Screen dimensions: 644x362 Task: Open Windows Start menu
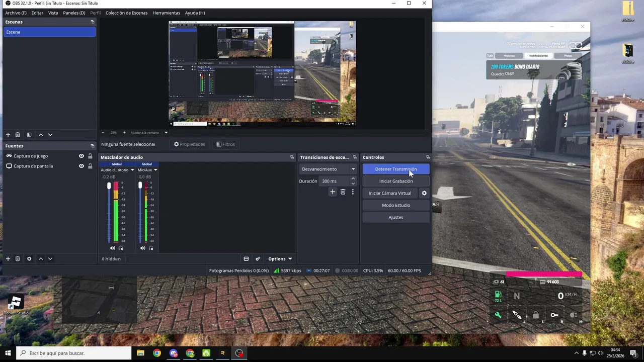[x=8, y=353]
